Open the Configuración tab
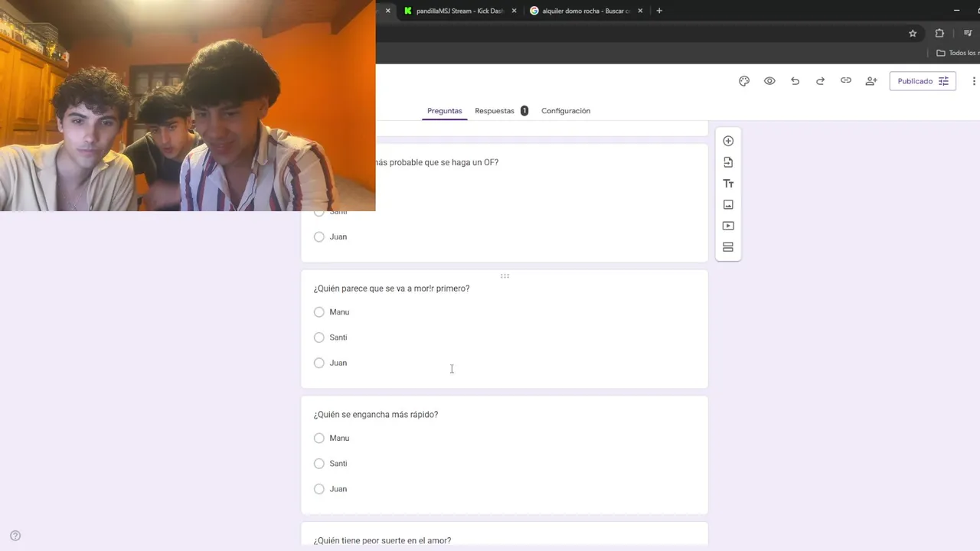 point(566,111)
